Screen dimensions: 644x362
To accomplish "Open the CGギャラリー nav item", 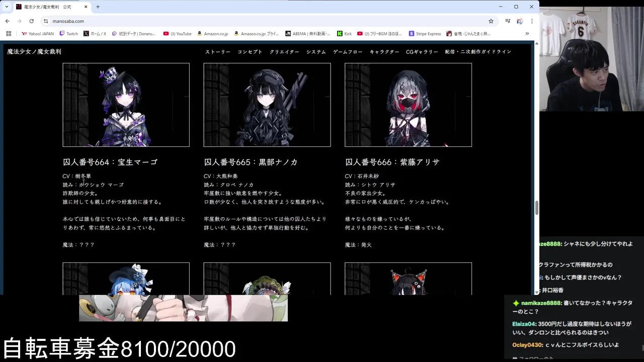I will (422, 52).
